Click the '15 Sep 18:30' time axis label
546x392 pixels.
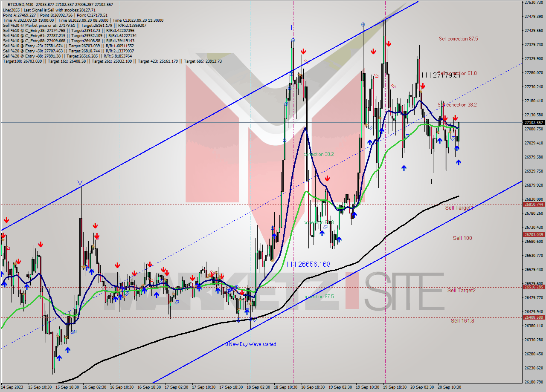point(67,387)
